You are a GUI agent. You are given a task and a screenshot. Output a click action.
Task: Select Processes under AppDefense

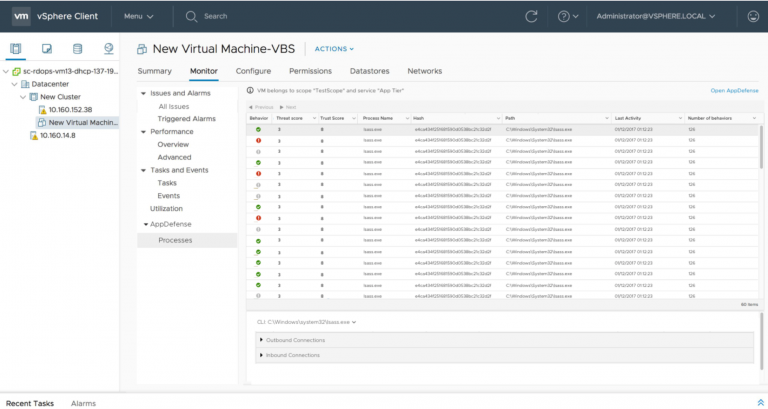[x=187, y=240]
